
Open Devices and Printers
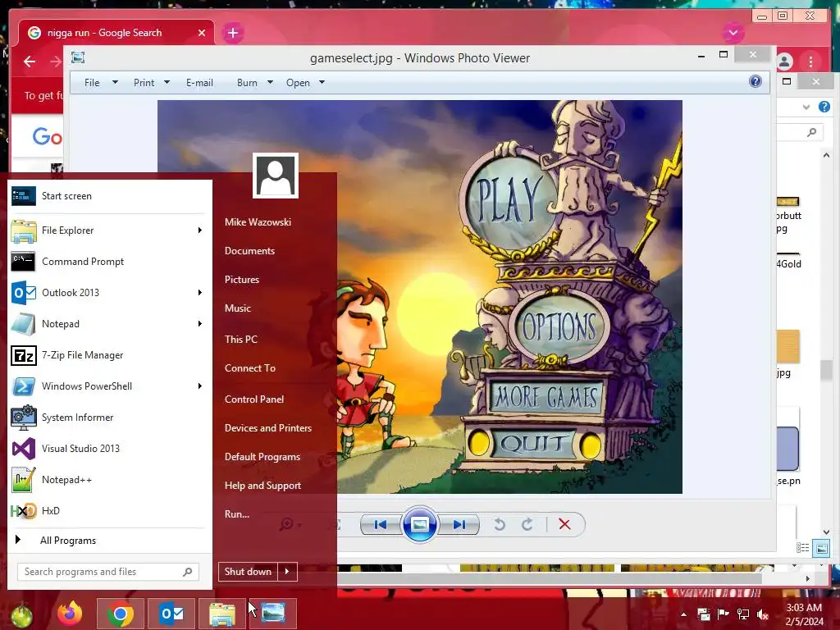pyautogui.click(x=268, y=428)
